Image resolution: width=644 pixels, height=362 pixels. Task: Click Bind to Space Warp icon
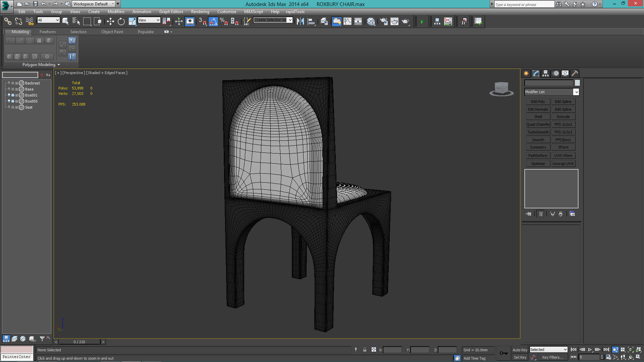point(30,21)
